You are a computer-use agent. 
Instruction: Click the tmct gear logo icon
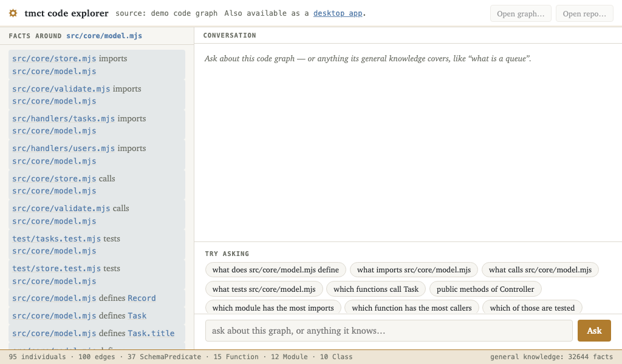click(13, 13)
